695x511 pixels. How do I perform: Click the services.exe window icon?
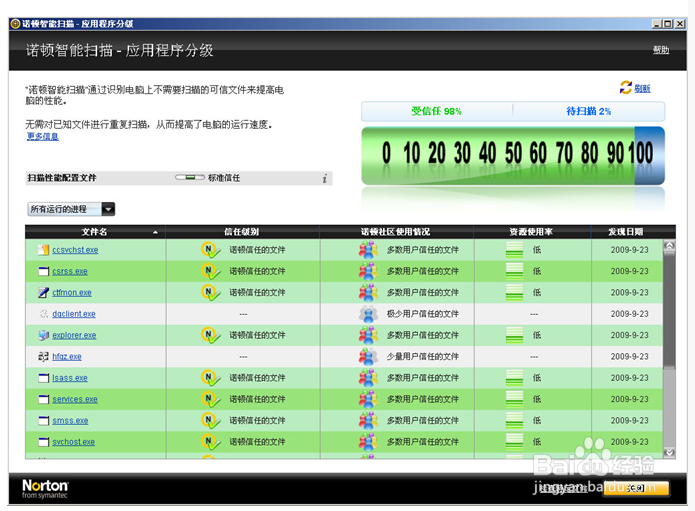pyautogui.click(x=43, y=399)
